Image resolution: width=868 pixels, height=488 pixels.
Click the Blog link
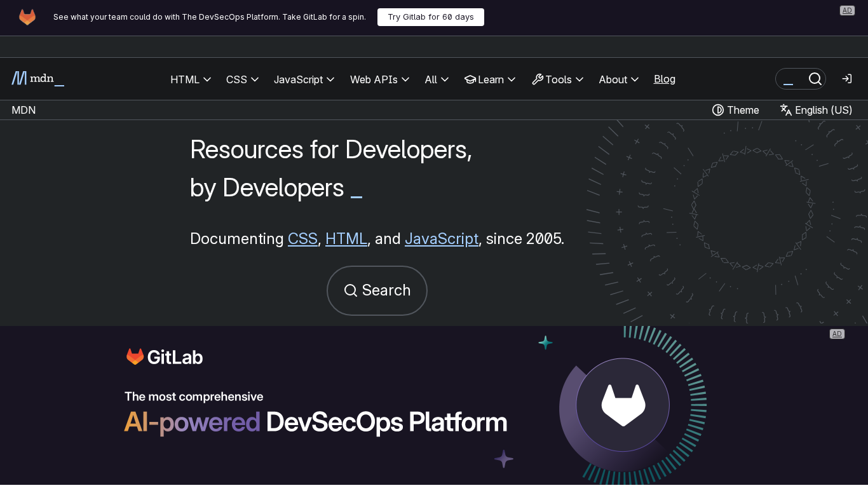(x=665, y=79)
